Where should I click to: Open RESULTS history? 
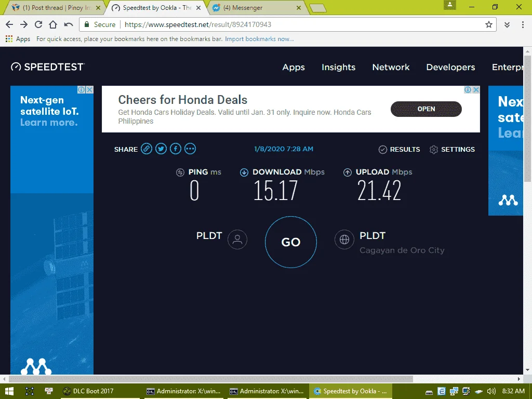coord(399,149)
